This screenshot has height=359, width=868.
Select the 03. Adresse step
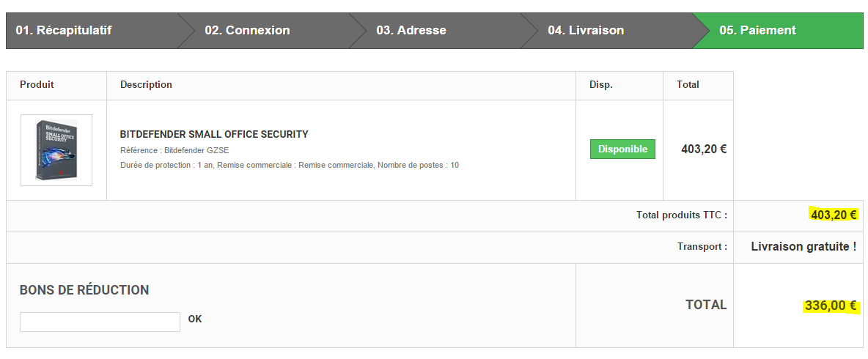point(411,31)
